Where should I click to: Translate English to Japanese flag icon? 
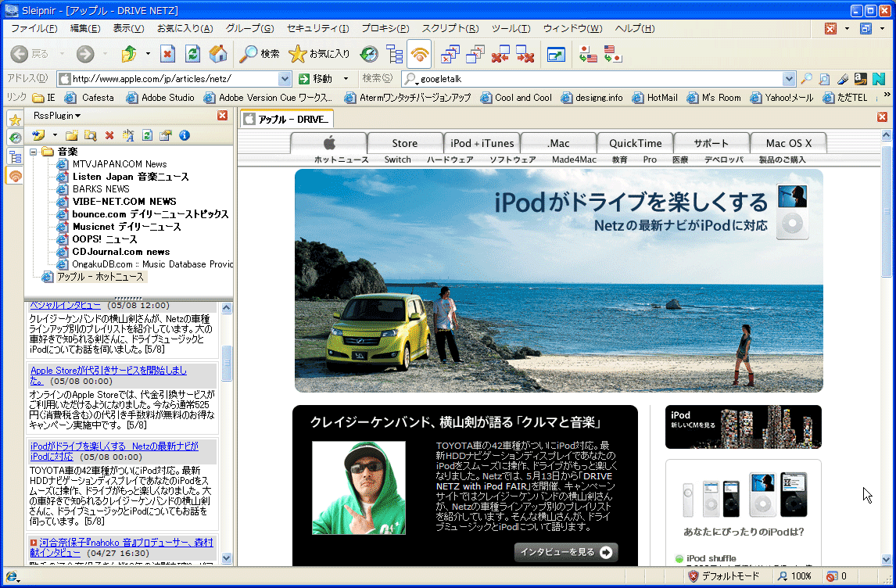click(612, 54)
